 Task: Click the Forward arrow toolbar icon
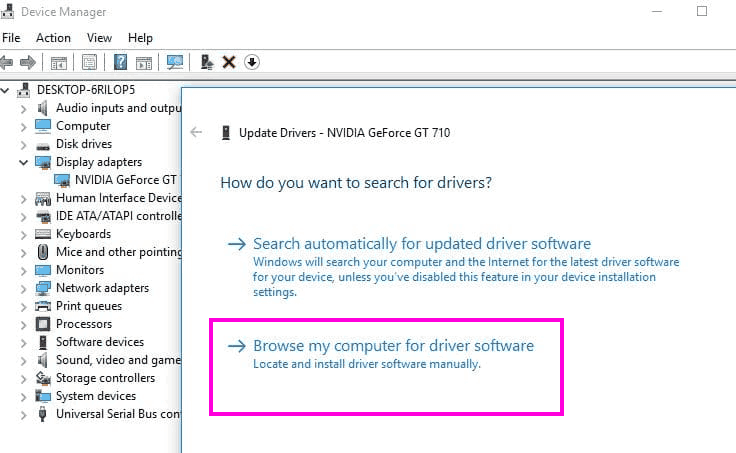[28, 62]
